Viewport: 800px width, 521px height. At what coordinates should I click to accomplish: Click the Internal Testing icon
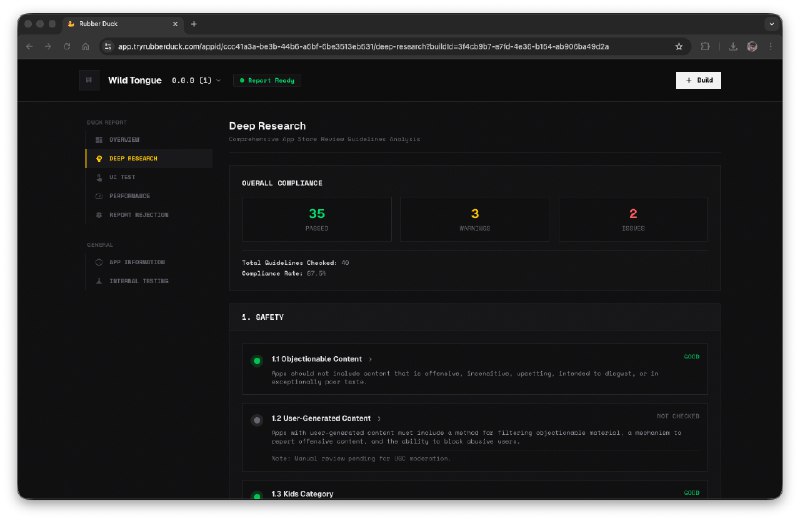pos(98,281)
